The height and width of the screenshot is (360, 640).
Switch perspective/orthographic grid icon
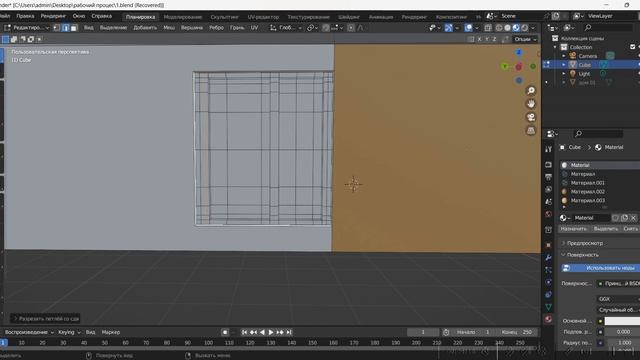pyautogui.click(x=531, y=131)
